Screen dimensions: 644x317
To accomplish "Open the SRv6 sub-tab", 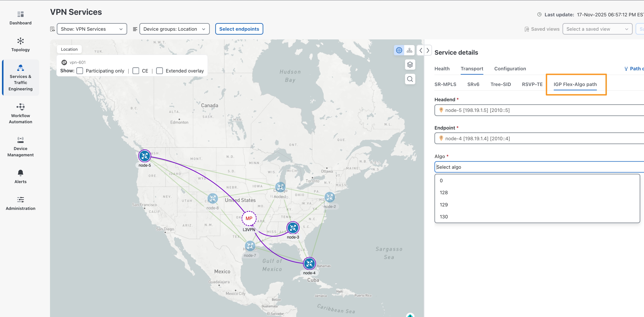I will click(x=473, y=84).
